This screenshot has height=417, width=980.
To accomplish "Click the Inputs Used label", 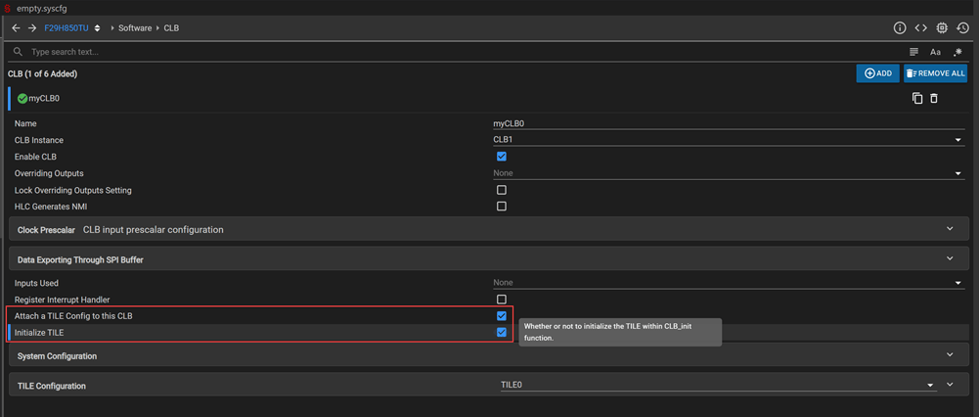I will [36, 283].
